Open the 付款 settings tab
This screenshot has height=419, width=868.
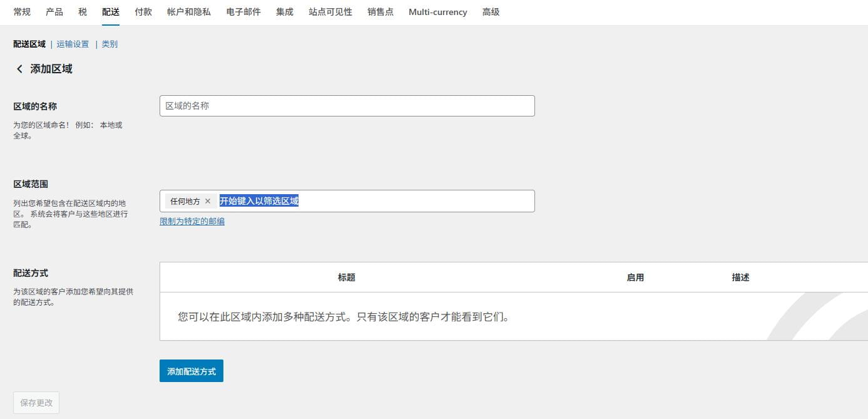pos(143,11)
